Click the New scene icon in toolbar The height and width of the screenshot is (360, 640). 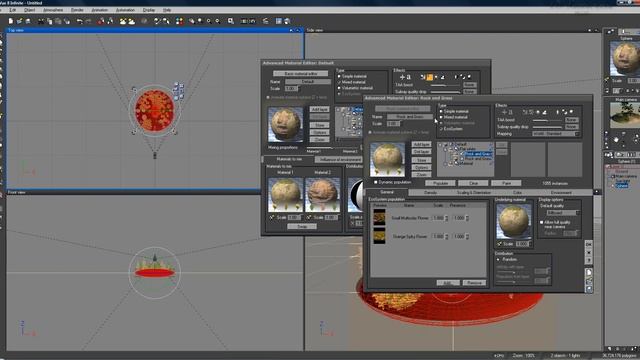point(11,21)
